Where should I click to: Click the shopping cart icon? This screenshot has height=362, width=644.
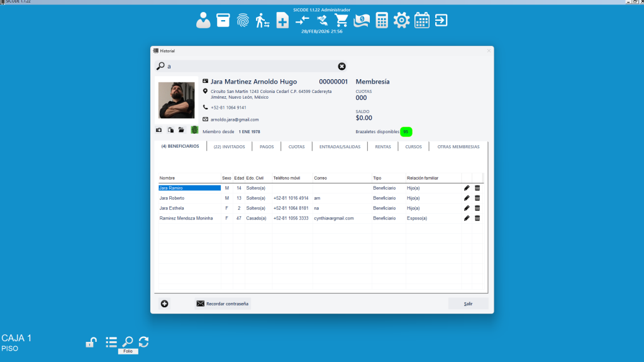tap(341, 20)
